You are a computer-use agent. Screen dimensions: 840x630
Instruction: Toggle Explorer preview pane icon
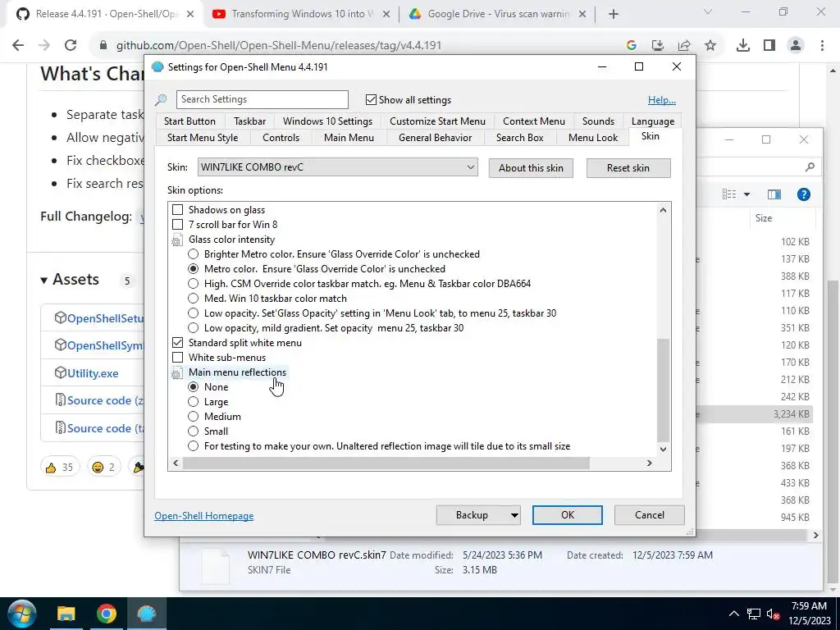pos(774,194)
